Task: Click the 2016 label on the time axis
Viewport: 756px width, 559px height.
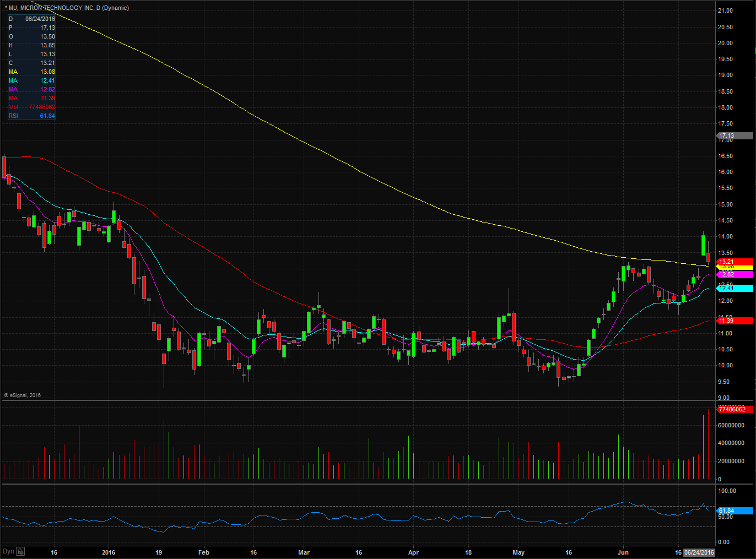Action: click(x=109, y=552)
